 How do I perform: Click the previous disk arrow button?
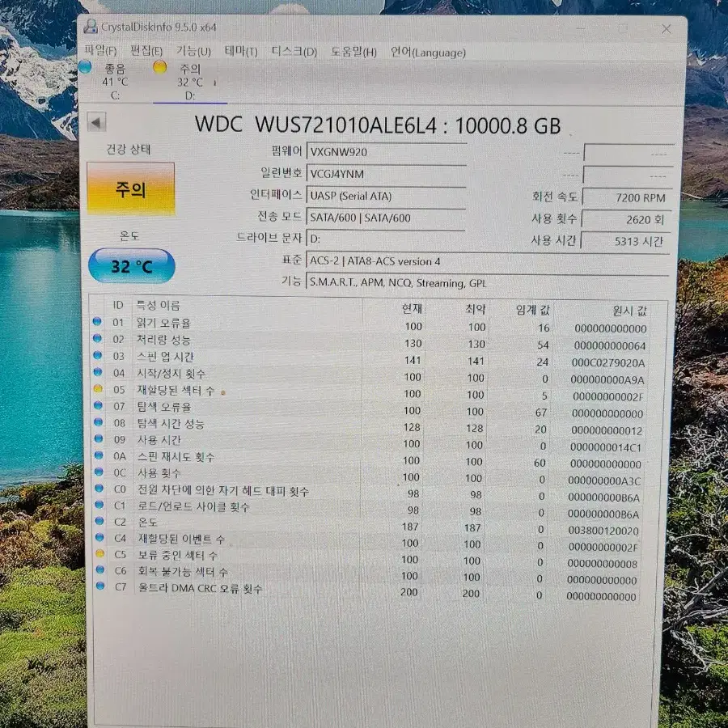[x=96, y=123]
